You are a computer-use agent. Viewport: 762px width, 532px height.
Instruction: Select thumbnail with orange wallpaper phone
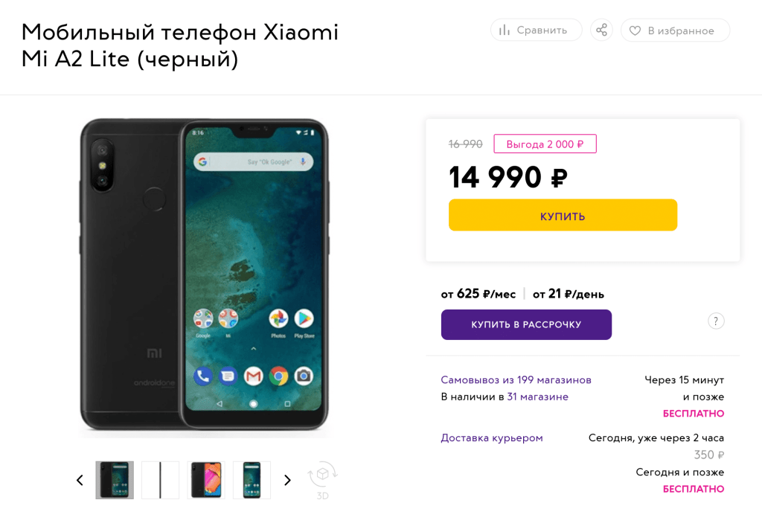click(x=206, y=480)
